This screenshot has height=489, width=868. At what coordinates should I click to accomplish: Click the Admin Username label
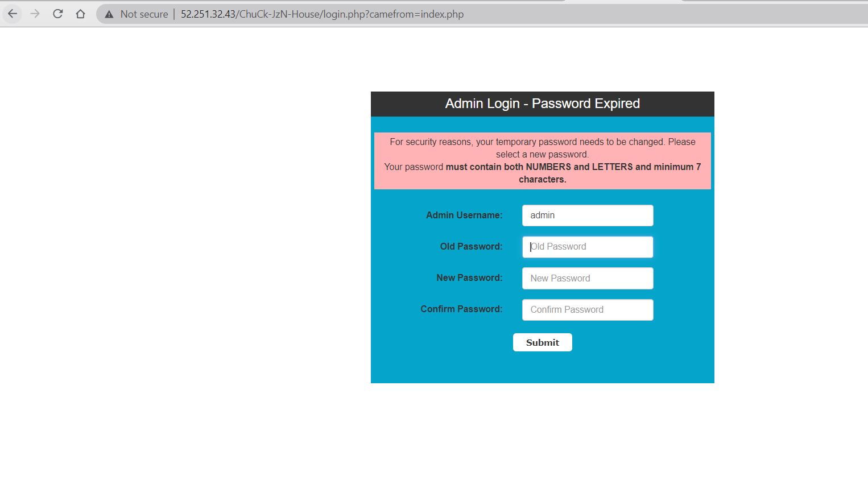(464, 215)
